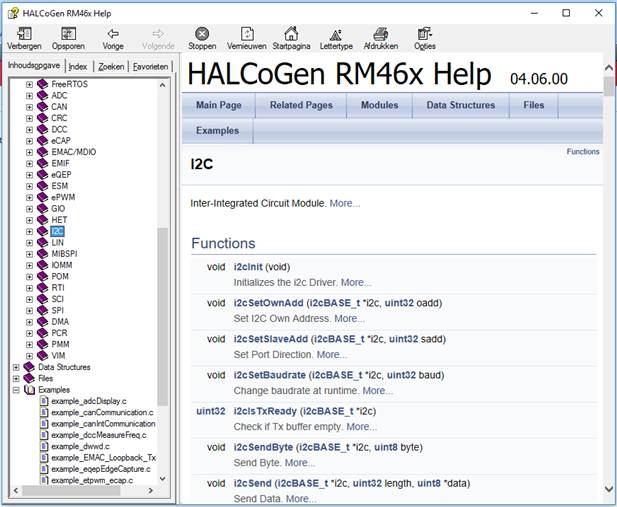Click the VIM book icon
Screen dimensions: 617x507
42,356
